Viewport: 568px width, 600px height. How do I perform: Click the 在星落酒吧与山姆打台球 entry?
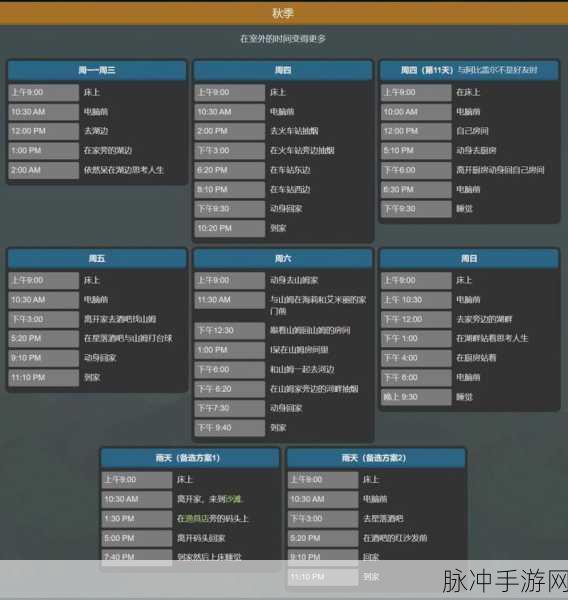coord(128,338)
